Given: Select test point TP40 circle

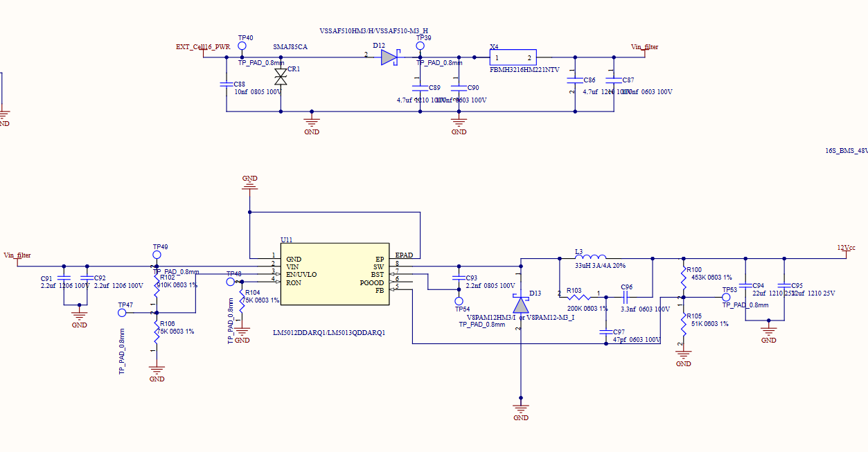Looking at the screenshot, I should click(x=242, y=46).
